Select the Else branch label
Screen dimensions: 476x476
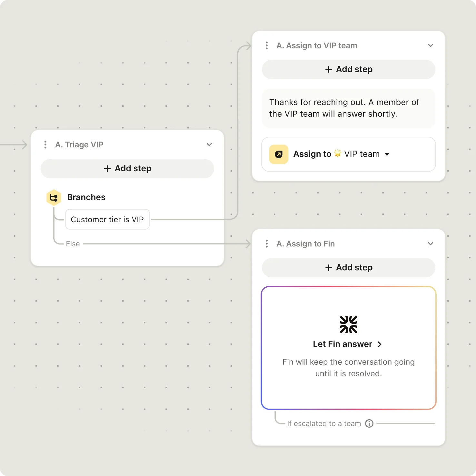point(73,244)
